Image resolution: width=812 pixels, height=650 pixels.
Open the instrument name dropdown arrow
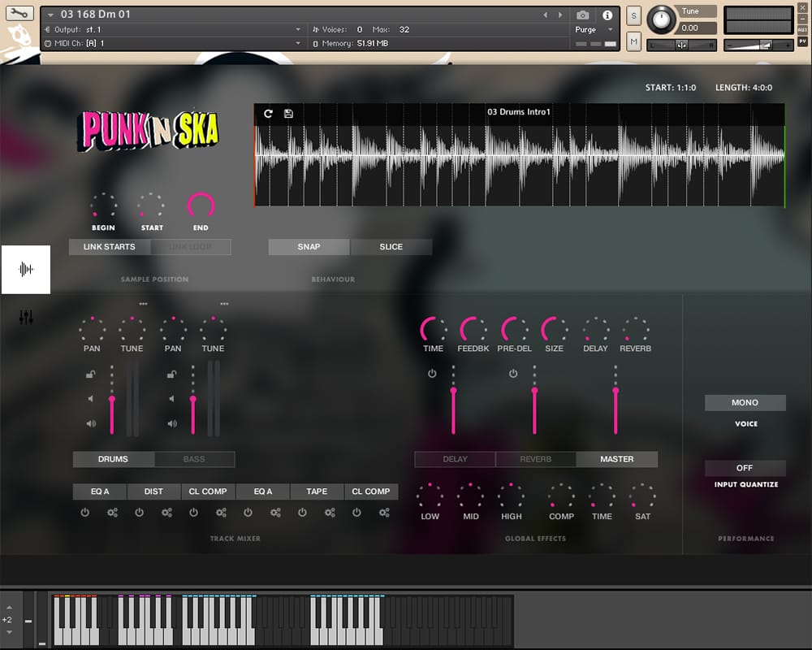point(51,15)
